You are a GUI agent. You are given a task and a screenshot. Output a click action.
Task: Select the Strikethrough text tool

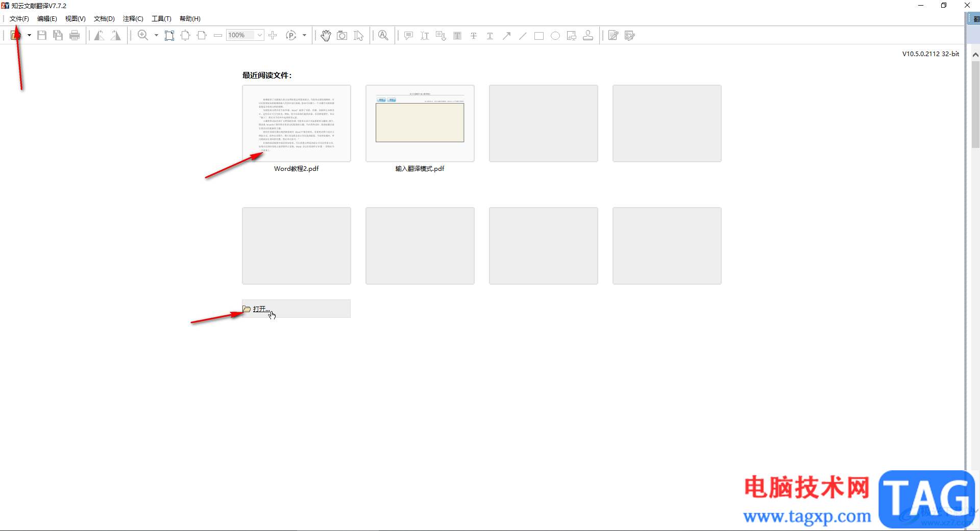click(x=474, y=35)
